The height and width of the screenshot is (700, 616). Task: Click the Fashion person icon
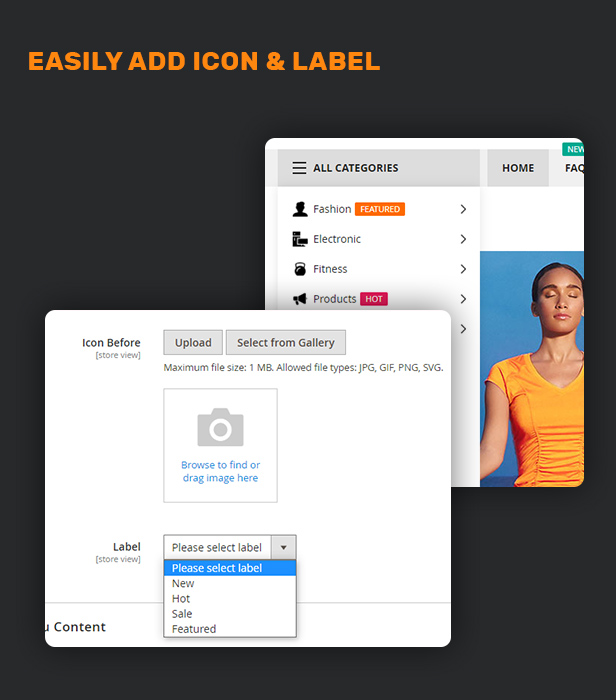(x=300, y=209)
